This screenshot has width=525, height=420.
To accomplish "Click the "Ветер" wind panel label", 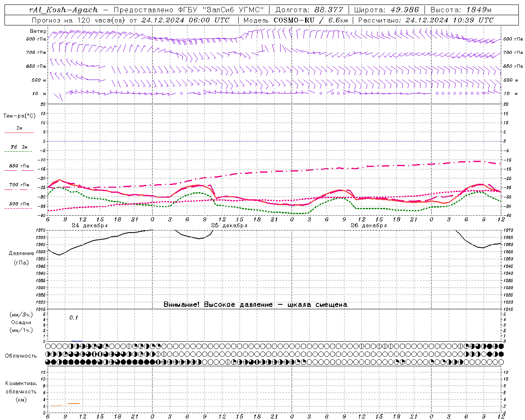I will tap(38, 31).
